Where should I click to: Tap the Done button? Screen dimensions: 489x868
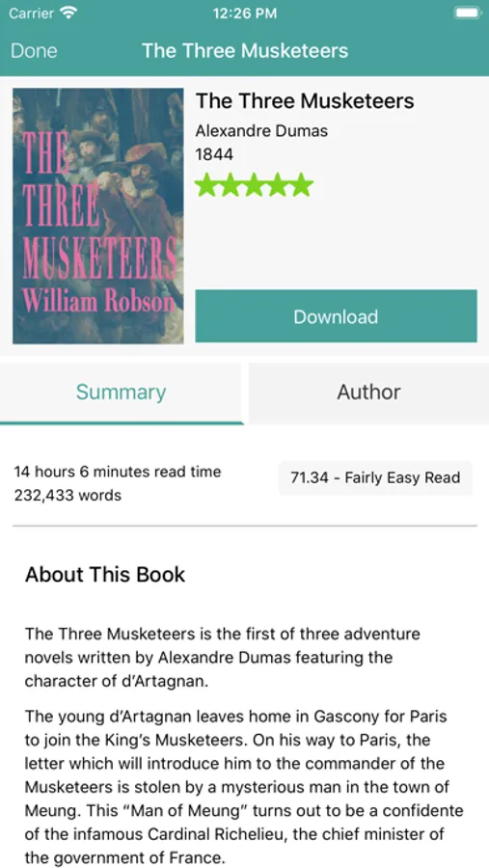pyautogui.click(x=34, y=51)
